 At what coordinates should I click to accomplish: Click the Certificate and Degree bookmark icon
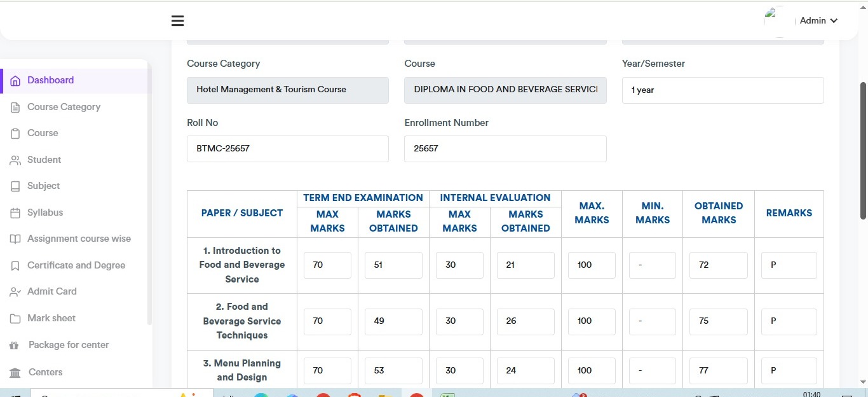pos(15,266)
